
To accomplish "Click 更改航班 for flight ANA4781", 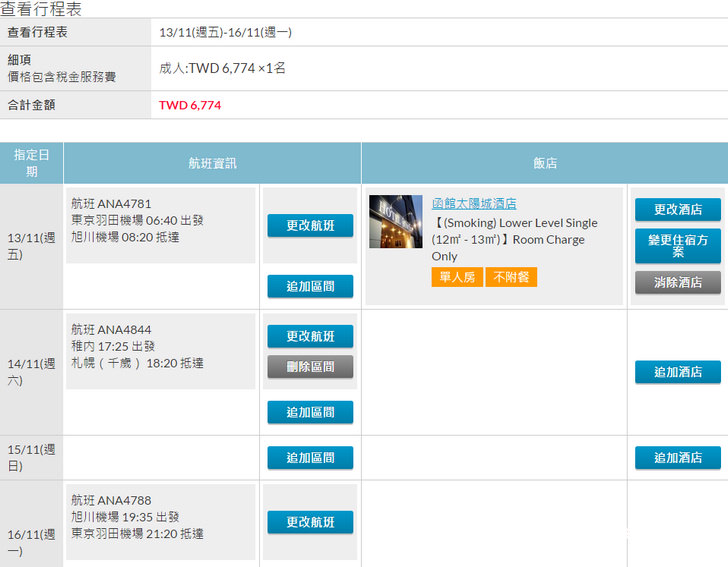I will [310, 226].
